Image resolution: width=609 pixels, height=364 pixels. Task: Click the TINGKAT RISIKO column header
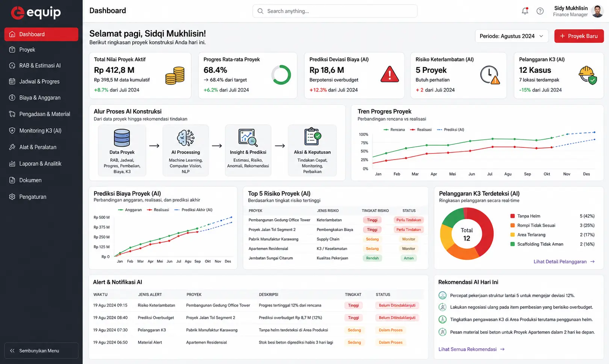375,211
